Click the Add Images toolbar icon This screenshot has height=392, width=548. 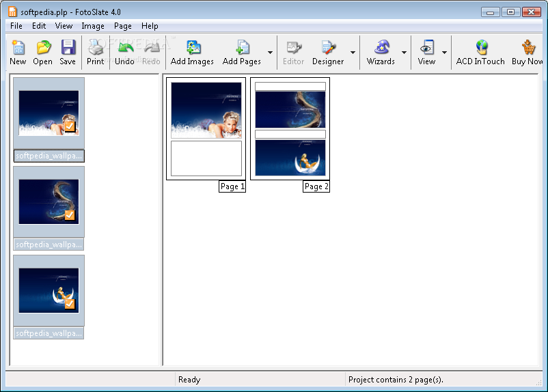click(193, 47)
